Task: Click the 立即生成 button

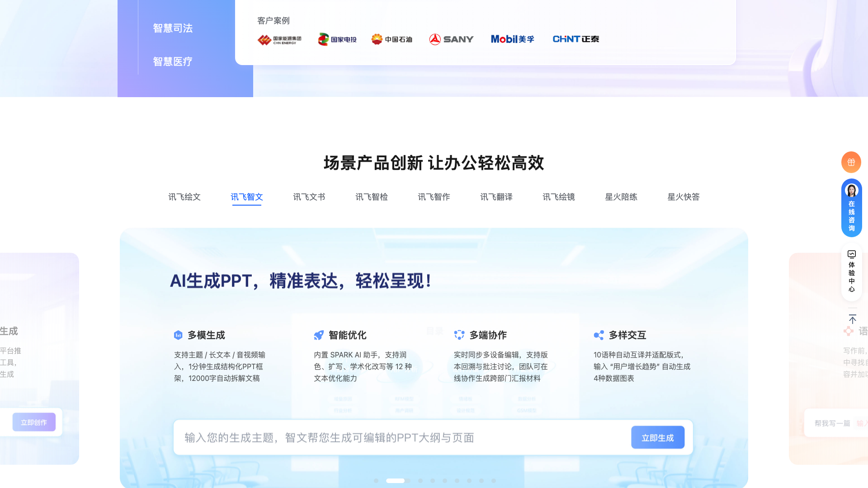Action: pyautogui.click(x=658, y=437)
